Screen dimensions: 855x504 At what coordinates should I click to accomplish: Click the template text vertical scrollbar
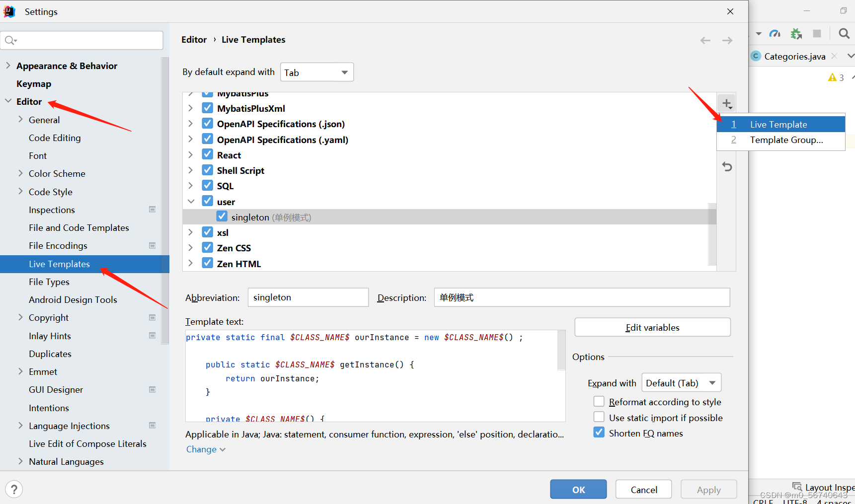click(x=561, y=351)
